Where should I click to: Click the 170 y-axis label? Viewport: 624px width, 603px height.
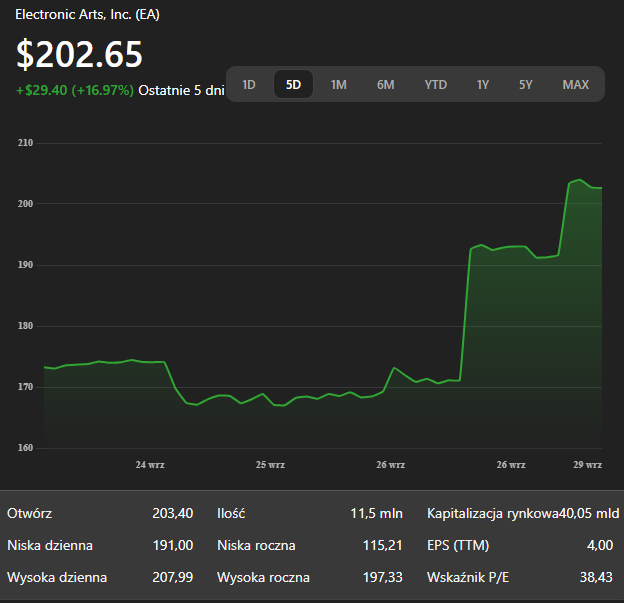25,387
